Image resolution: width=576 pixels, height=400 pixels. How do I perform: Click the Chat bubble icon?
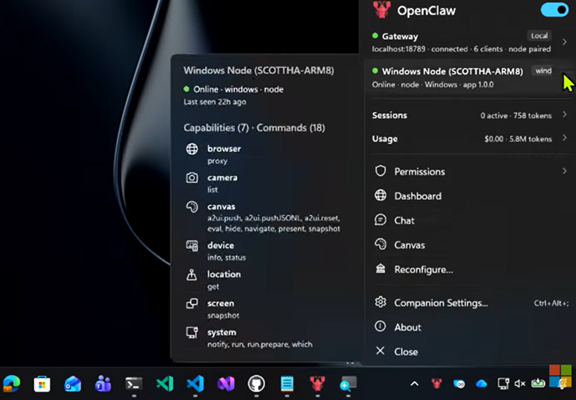tap(381, 220)
